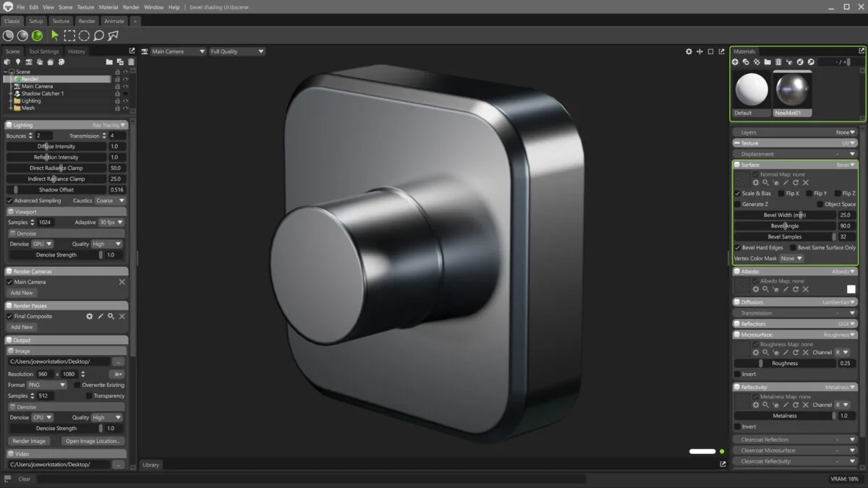Edit Final Composite pass pencil icon
The image size is (868, 488).
point(101,317)
